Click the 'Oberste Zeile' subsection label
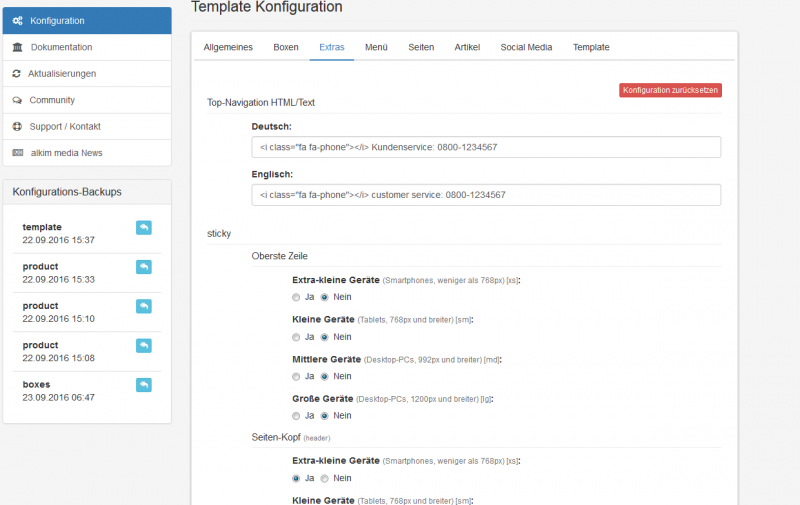This screenshot has width=800, height=505. click(x=280, y=256)
